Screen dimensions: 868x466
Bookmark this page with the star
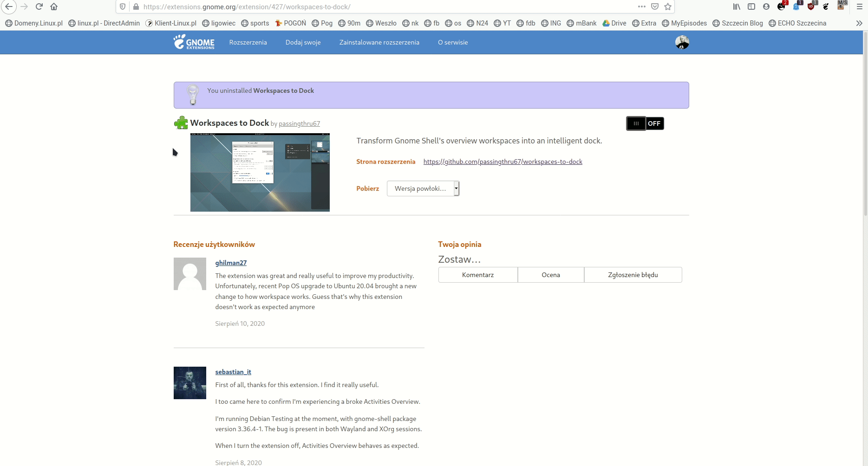point(668,6)
